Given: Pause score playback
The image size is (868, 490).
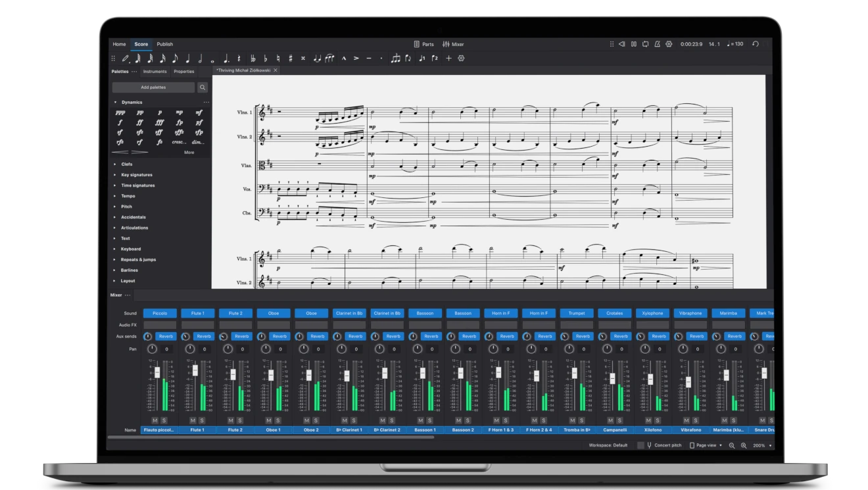Looking at the screenshot, I should tap(634, 44).
